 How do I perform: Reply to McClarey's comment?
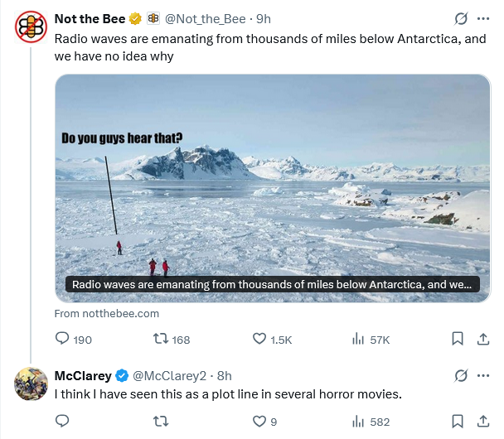(62, 422)
